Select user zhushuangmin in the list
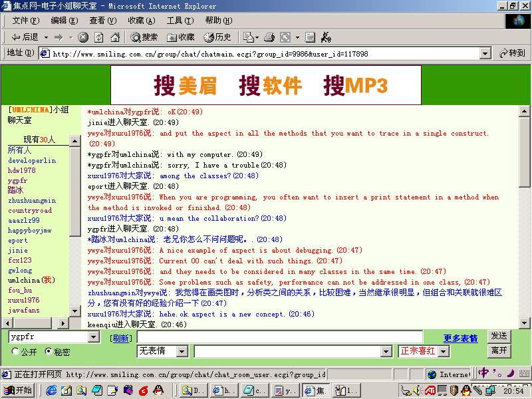Screen dimensions: 532x399 [x=32, y=200]
